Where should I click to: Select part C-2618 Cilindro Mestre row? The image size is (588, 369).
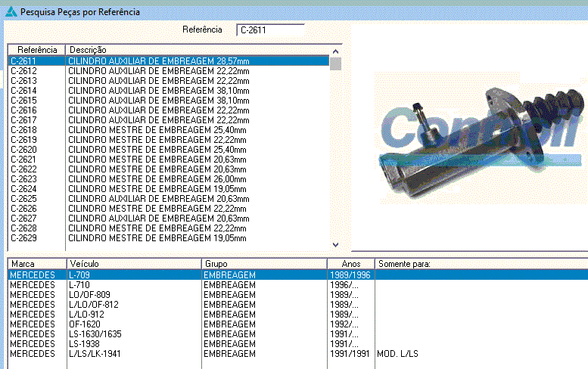(166, 129)
